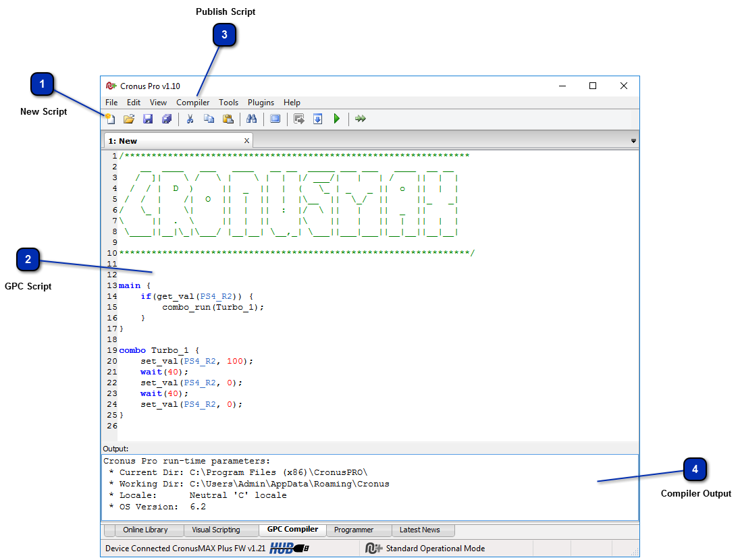Viewport: 740px width, 560px height.
Task: Create a new script with toolbar icon
Action: click(110, 119)
